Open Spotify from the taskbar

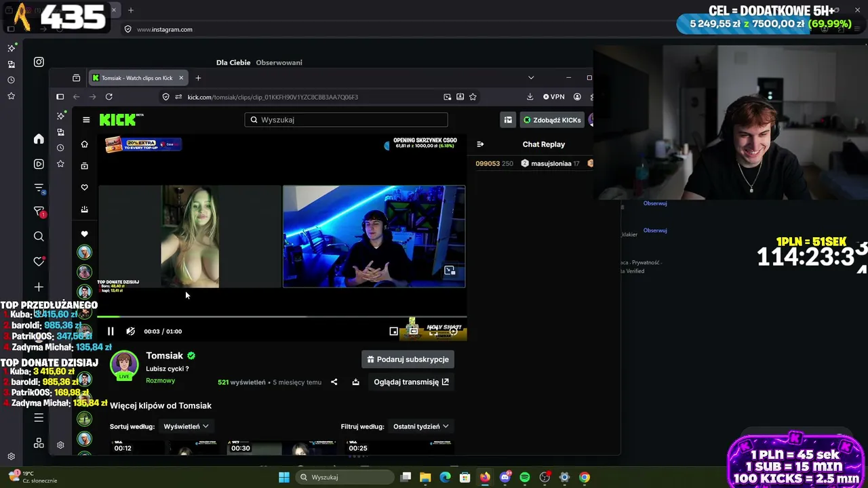tap(525, 477)
